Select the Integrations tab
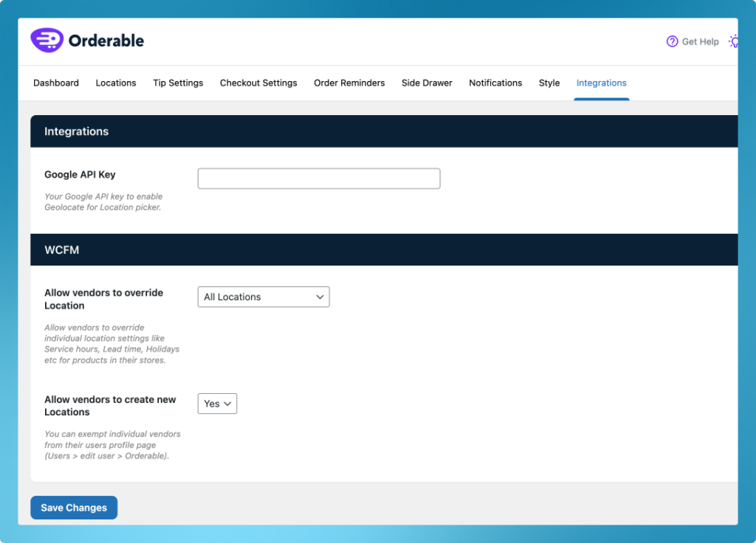Image resolution: width=756 pixels, height=543 pixels. click(602, 83)
